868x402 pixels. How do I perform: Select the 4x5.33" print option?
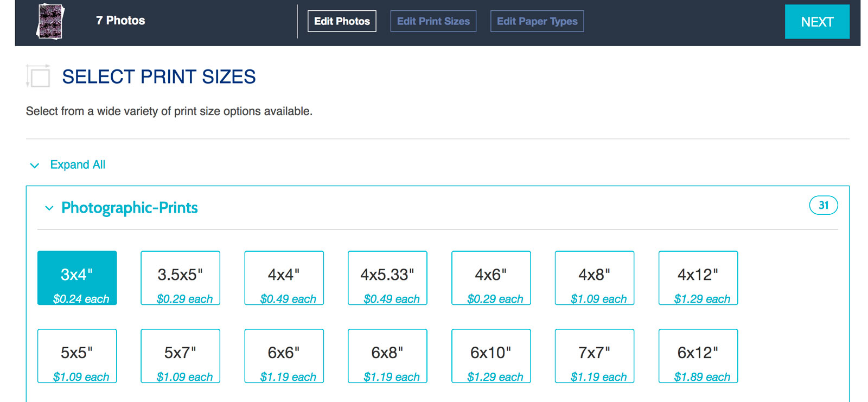[387, 278]
